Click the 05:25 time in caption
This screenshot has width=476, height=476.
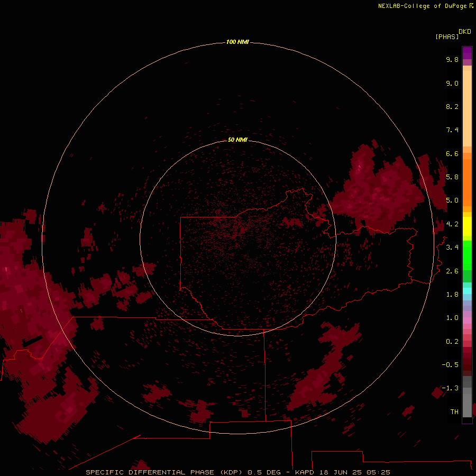click(x=378, y=472)
